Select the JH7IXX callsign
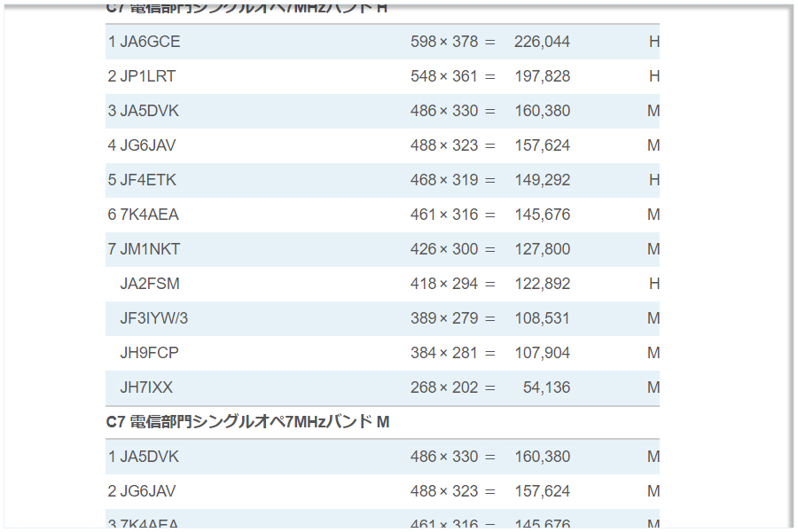798x532 pixels. (146, 387)
